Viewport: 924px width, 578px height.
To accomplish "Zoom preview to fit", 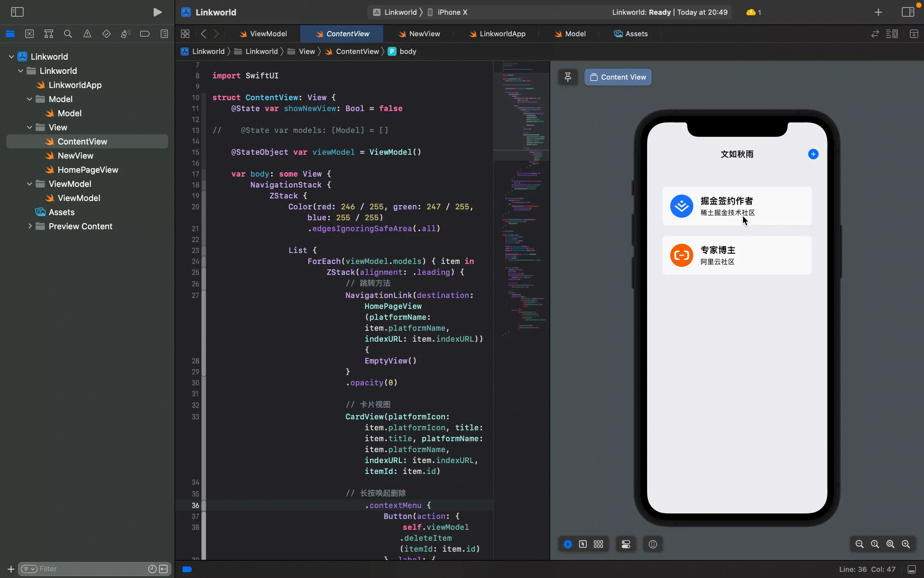I will point(890,544).
